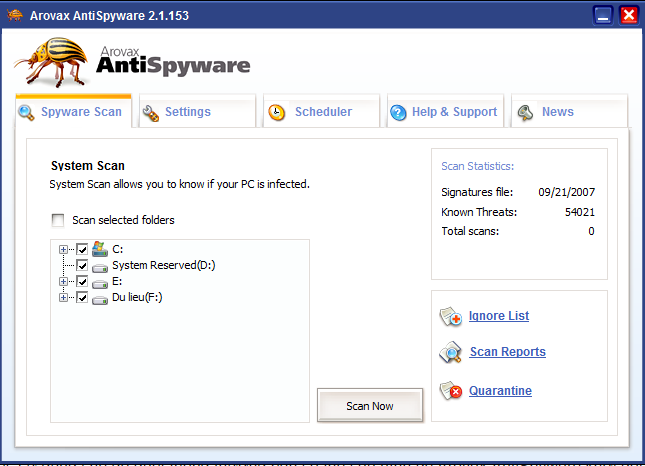The image size is (645, 466).
Task: Click the Help & Support question mark icon
Action: coord(398,112)
